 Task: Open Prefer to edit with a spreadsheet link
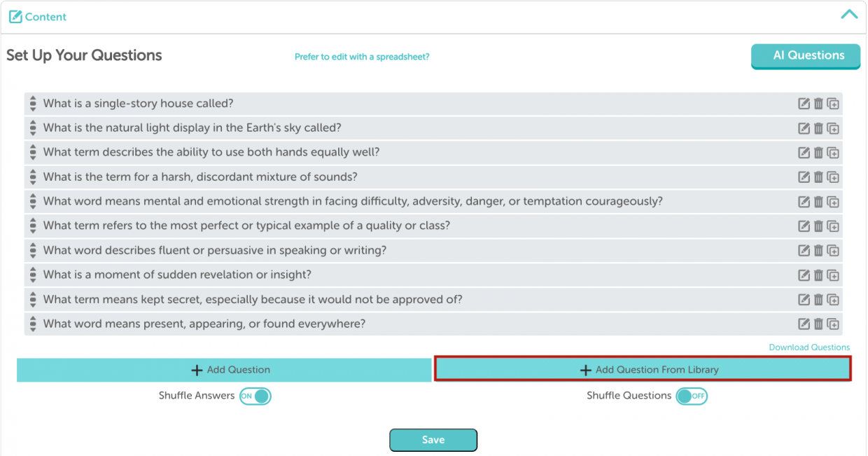(362, 57)
